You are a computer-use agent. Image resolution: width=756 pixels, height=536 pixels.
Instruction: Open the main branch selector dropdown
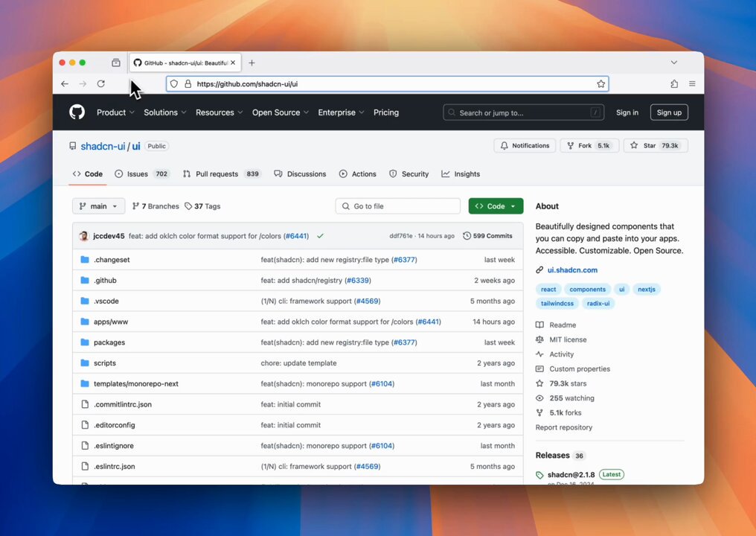(98, 206)
